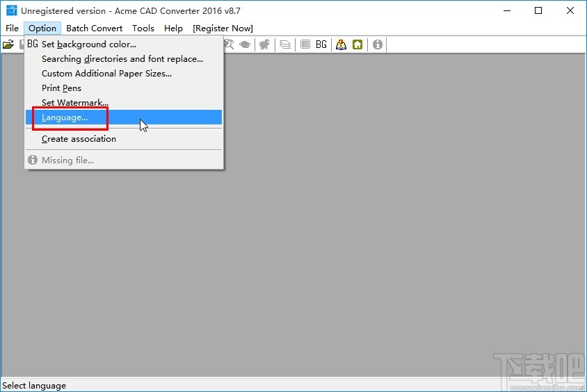Click the Open file folder toolbar icon
The image size is (587, 392).
(8, 44)
